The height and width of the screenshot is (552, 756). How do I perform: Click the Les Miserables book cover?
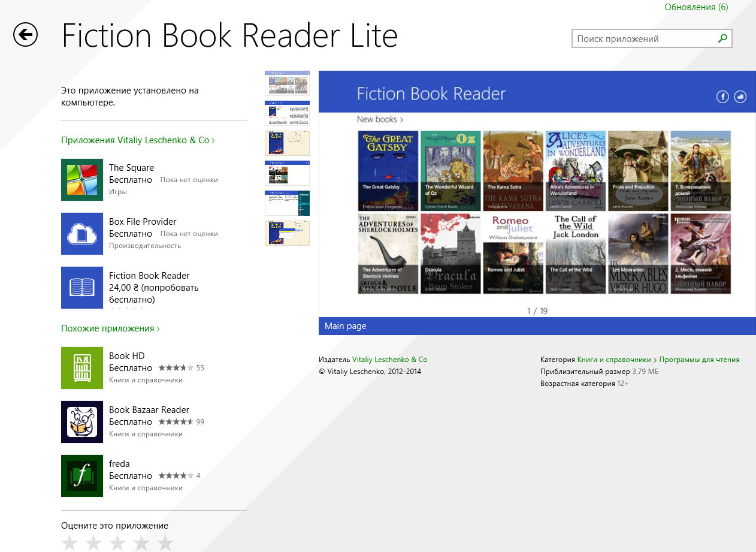[638, 254]
